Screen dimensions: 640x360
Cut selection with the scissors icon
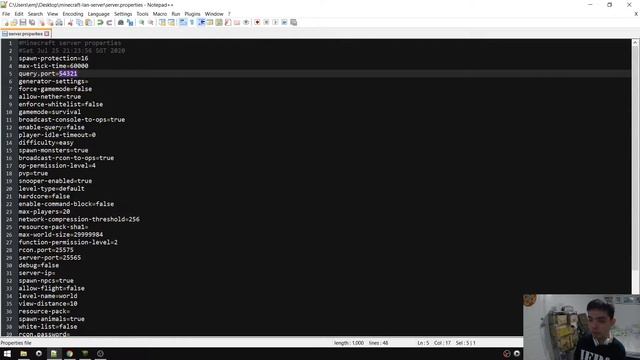pyautogui.click(x=70, y=22)
